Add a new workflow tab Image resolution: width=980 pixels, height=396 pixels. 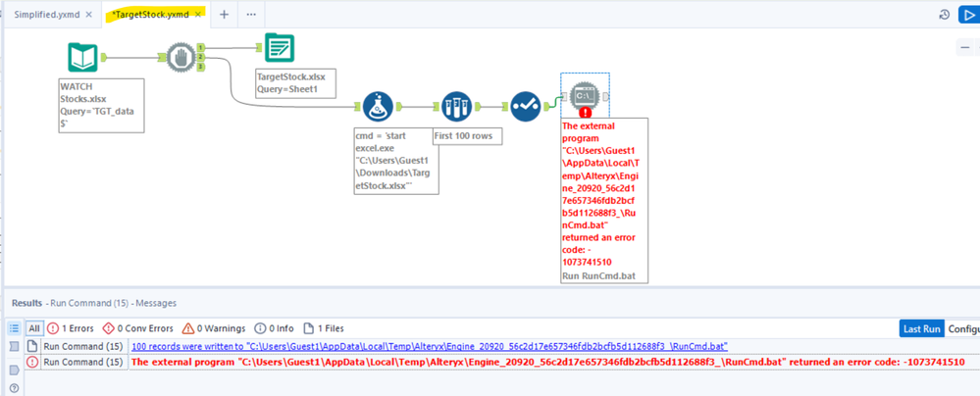pos(223,15)
